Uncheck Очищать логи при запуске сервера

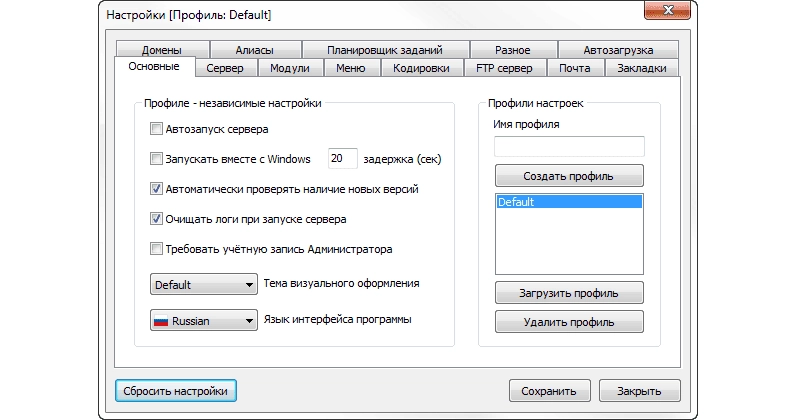[156, 219]
